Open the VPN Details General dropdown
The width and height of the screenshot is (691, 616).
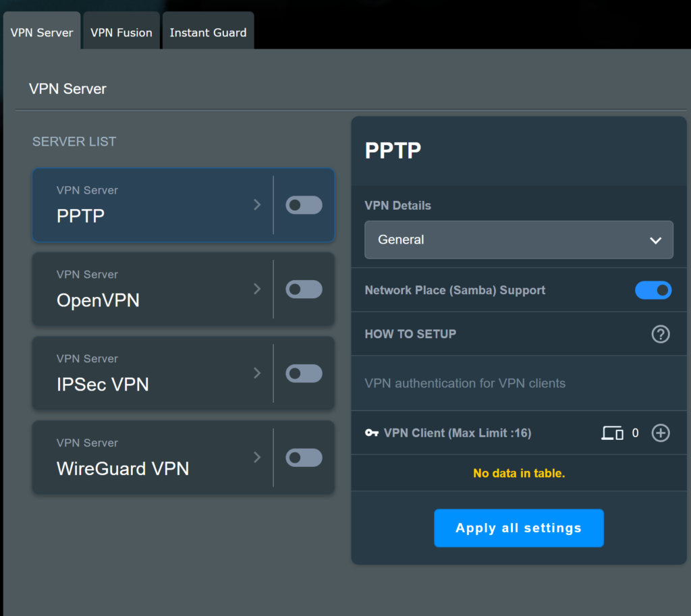[x=519, y=240]
